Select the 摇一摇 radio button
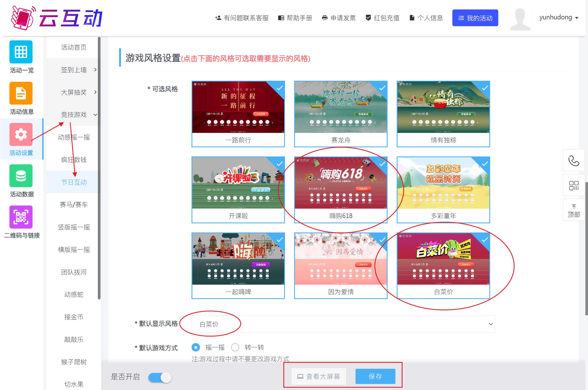Image resolution: width=588 pixels, height=390 pixels. pos(196,348)
